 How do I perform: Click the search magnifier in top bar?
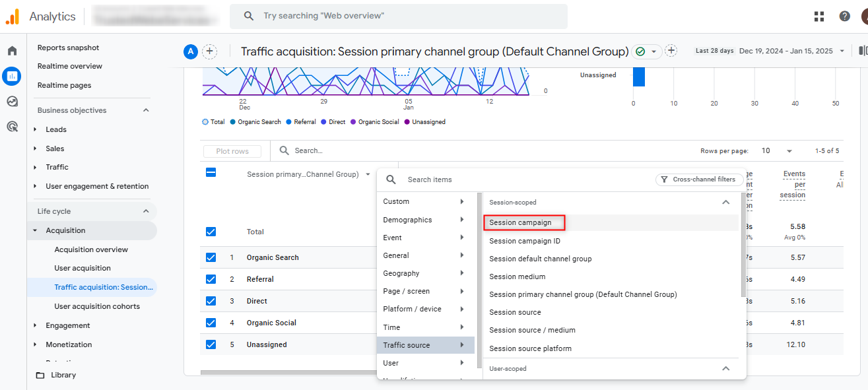(x=249, y=16)
